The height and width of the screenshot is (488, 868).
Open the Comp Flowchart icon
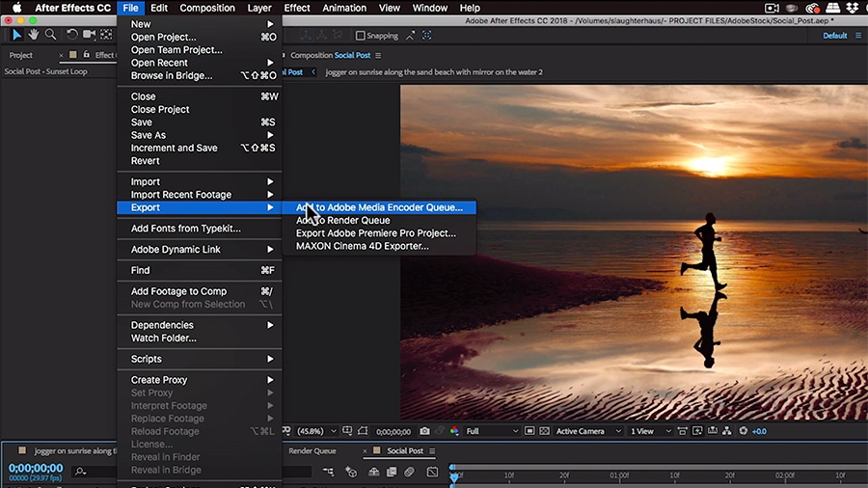[x=727, y=431]
